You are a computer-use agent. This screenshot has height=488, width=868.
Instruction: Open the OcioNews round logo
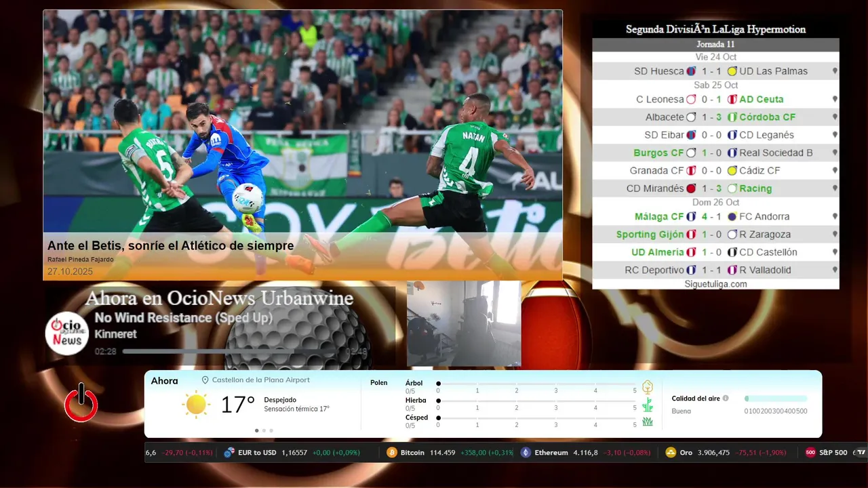click(x=67, y=333)
